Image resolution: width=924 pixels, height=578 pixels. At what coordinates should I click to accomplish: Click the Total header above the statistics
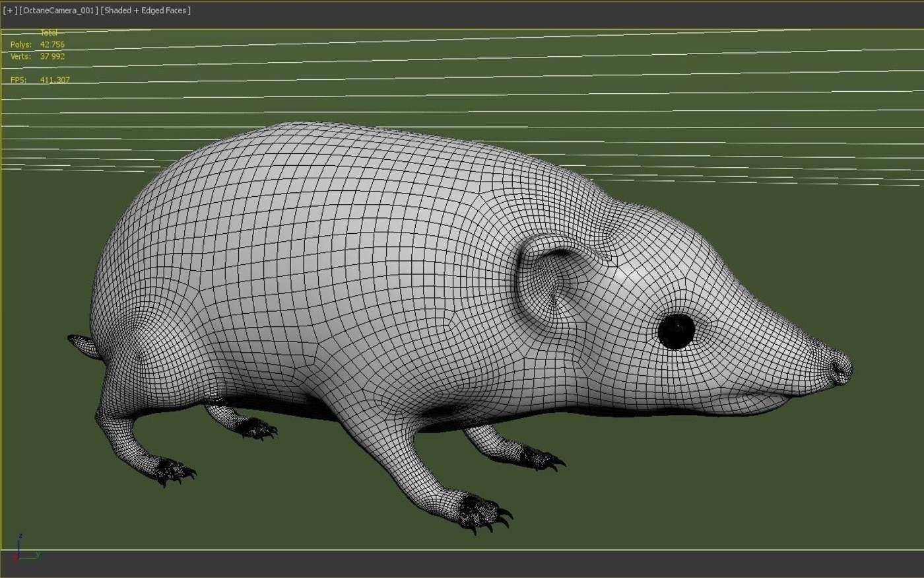(49, 32)
